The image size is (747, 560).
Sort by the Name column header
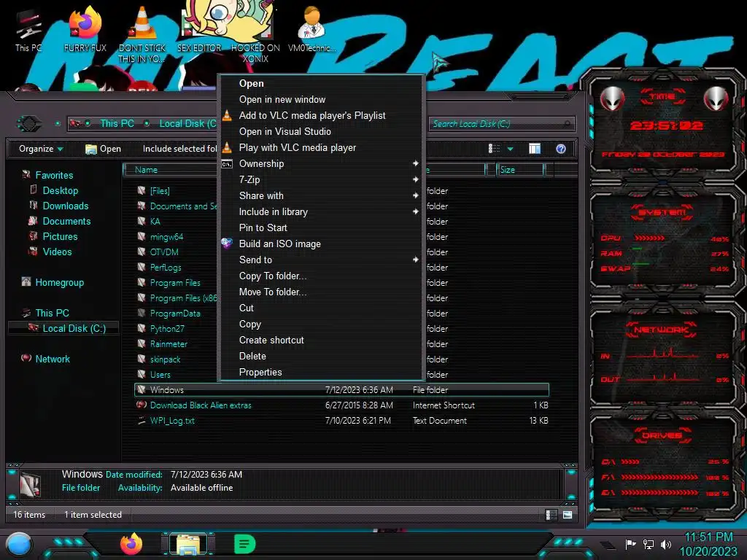171,170
